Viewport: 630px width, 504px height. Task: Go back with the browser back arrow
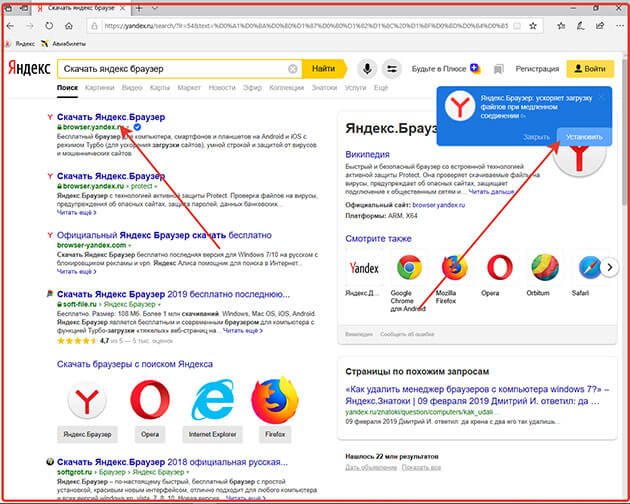pos(10,26)
